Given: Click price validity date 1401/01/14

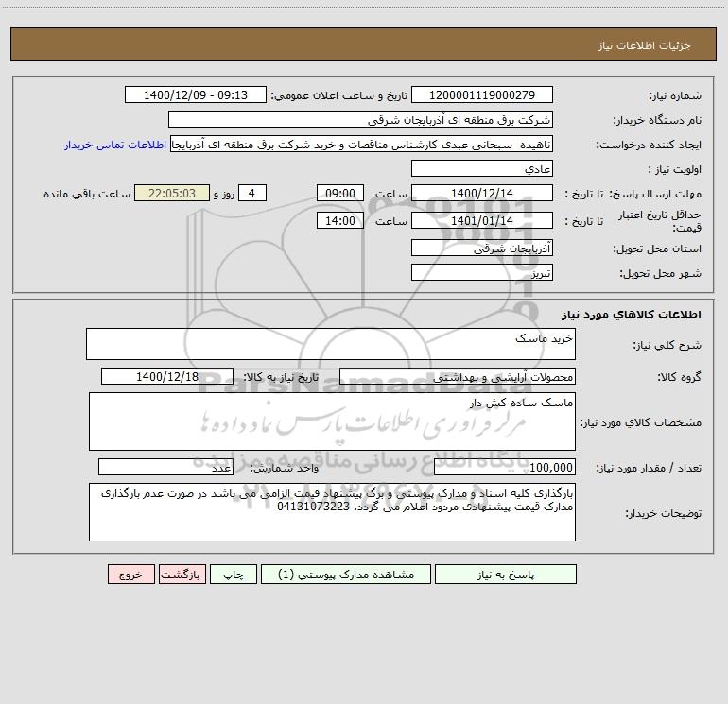Looking at the screenshot, I should (482, 220).
